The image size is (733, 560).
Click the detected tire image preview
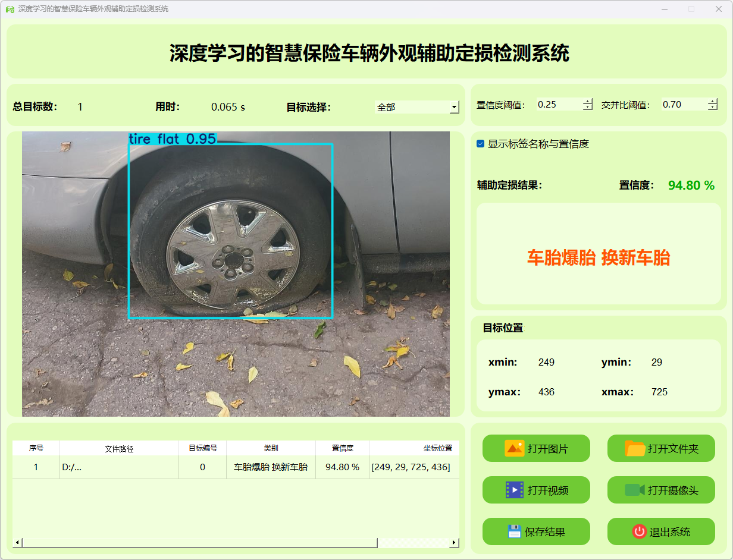pyautogui.click(x=236, y=274)
